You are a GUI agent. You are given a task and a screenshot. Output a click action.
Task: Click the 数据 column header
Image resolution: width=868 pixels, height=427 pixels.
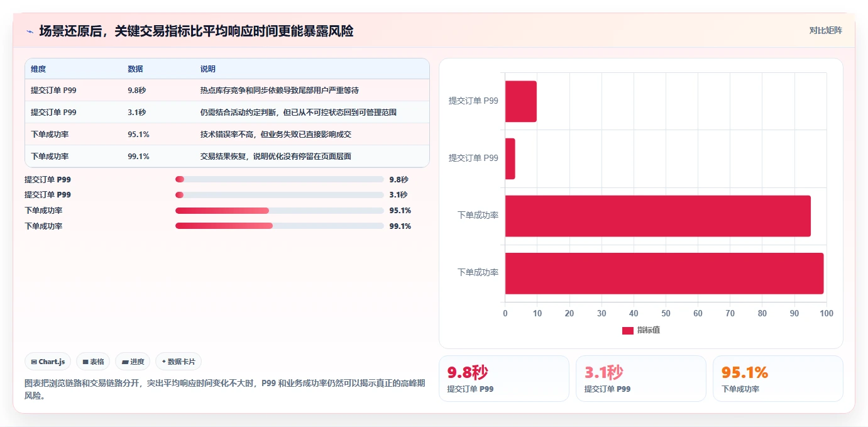point(135,69)
